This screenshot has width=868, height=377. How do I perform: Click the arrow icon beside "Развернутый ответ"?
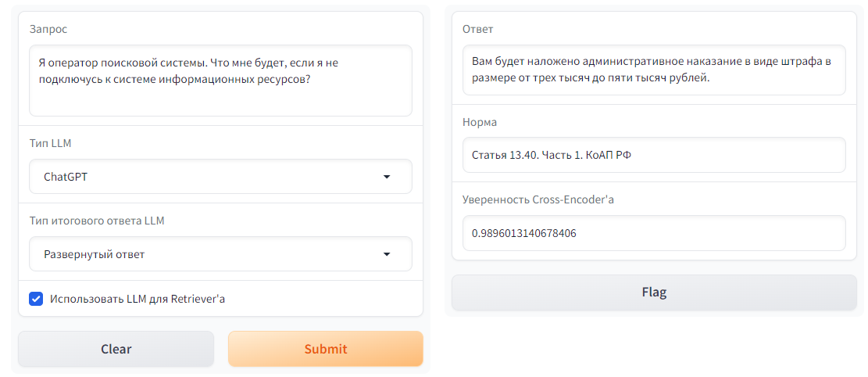pos(387,254)
